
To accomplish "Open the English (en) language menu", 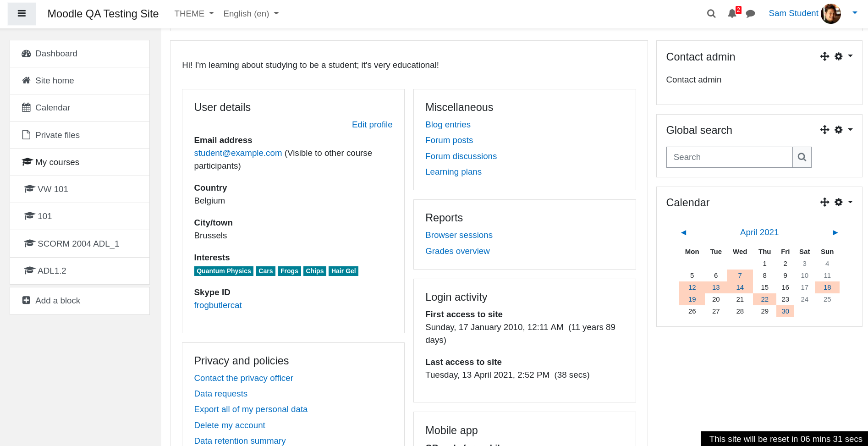I will 251,14.
